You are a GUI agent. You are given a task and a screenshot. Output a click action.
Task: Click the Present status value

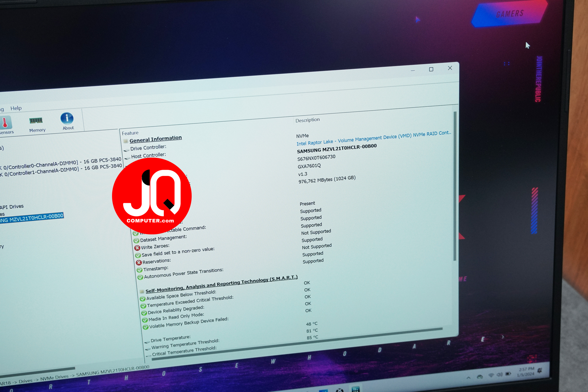click(x=308, y=203)
